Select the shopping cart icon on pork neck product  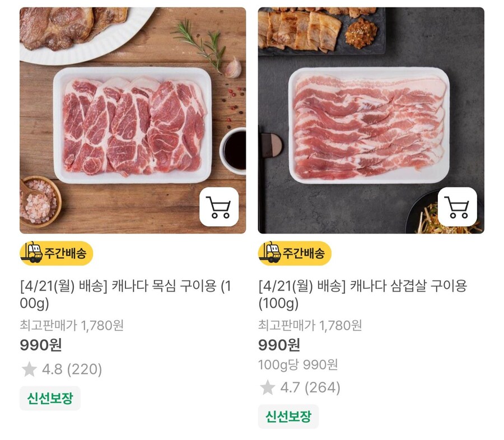pos(220,207)
